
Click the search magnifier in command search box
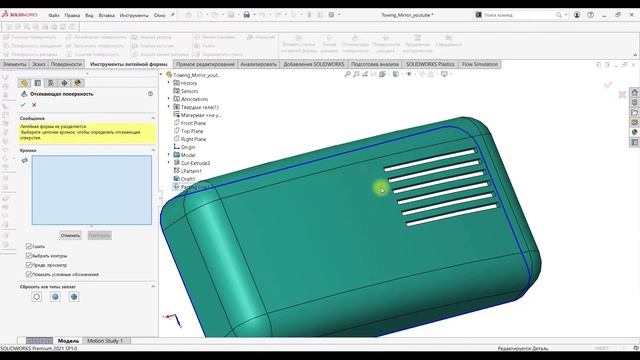(x=559, y=15)
